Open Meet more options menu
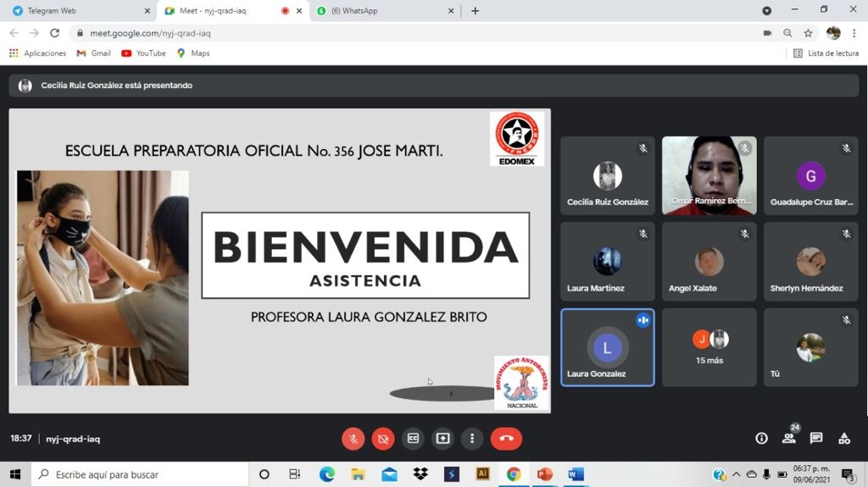 [472, 439]
